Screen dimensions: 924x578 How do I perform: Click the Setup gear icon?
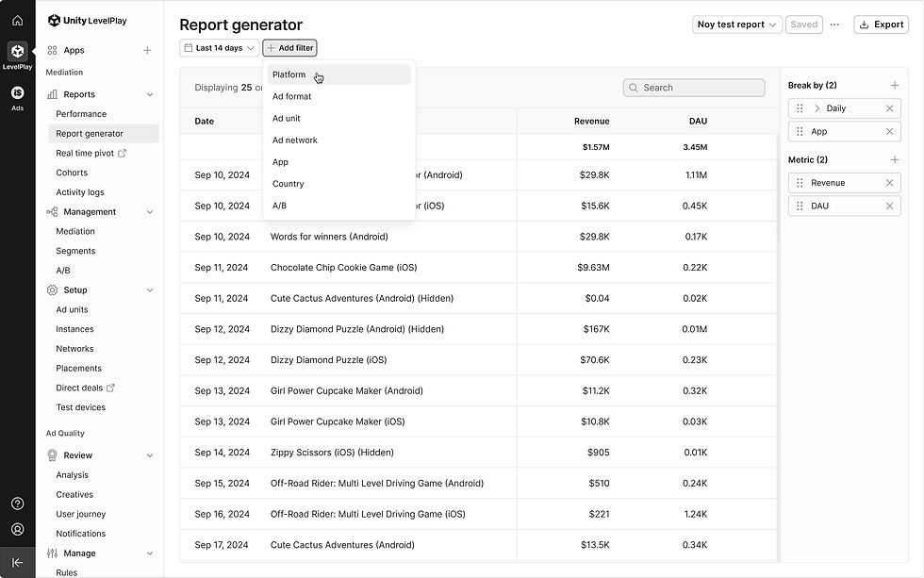(53, 289)
